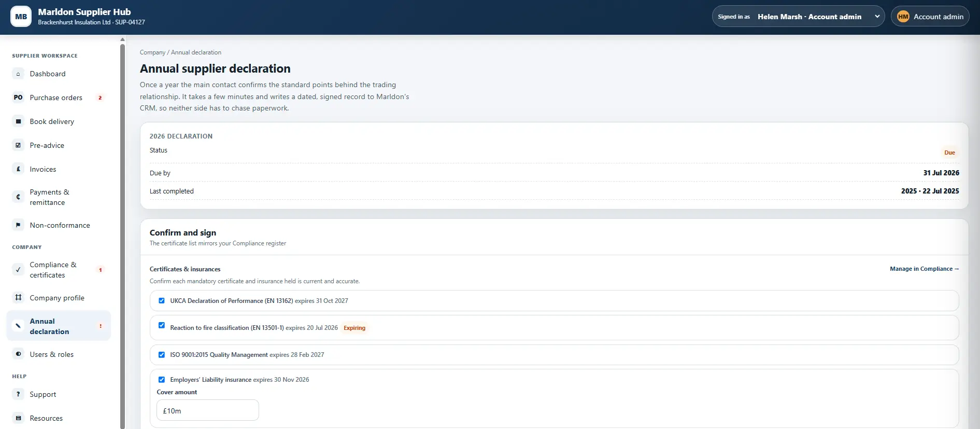The width and height of the screenshot is (980, 429).
Task: Go to Compliance & certificates
Action: tap(59, 270)
